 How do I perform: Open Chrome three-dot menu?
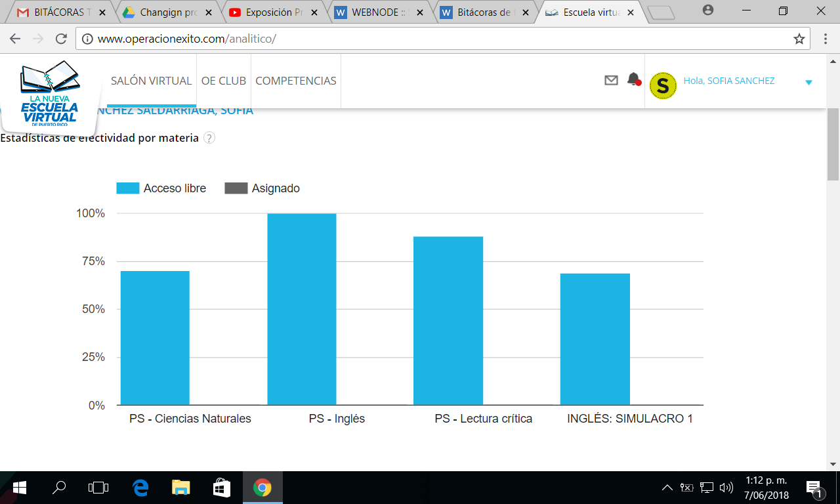825,39
